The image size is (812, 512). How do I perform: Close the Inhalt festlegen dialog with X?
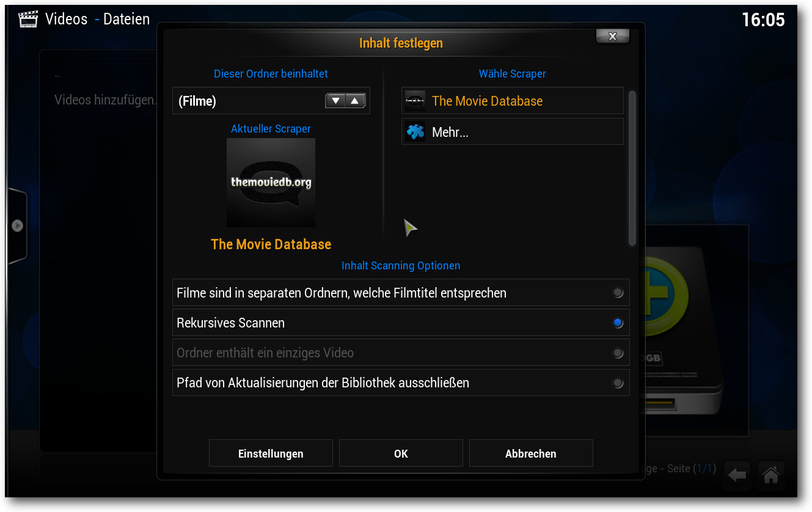(x=613, y=36)
